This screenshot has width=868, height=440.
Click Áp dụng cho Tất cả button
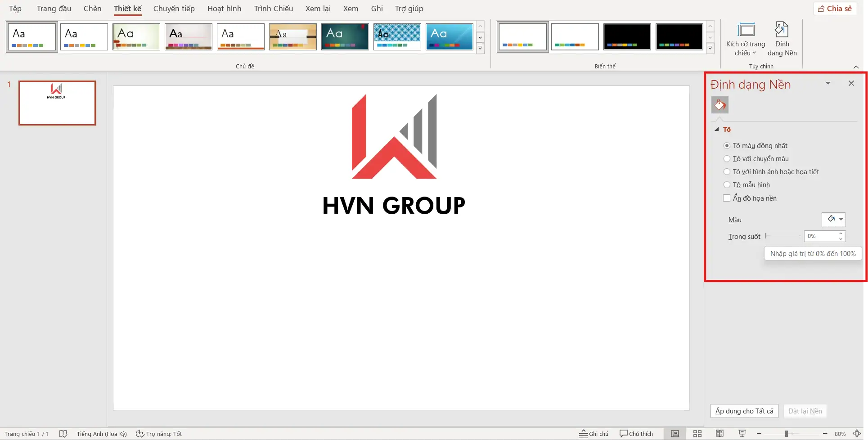744,411
